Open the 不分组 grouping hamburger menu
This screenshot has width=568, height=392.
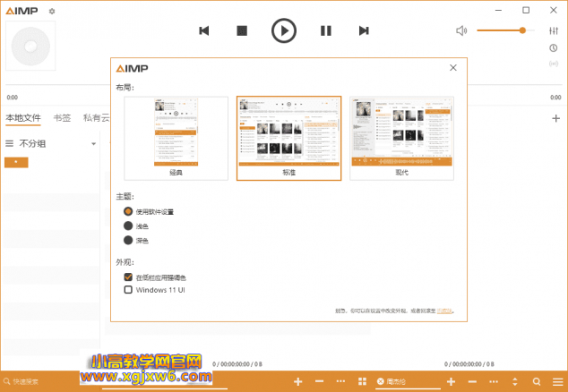coord(10,144)
